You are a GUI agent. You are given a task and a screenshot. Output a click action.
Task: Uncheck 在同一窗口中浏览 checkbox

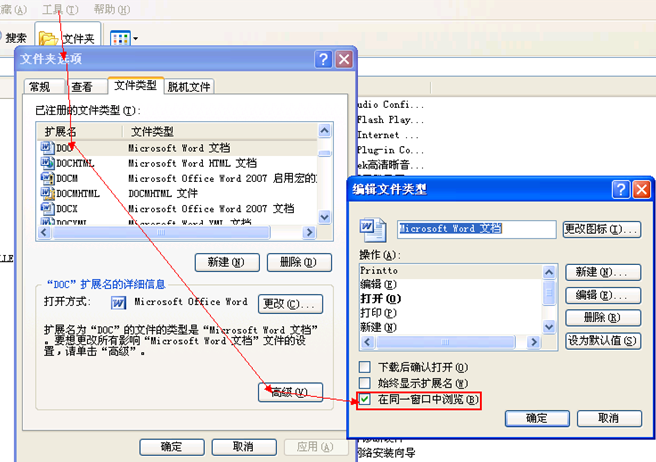click(x=365, y=399)
